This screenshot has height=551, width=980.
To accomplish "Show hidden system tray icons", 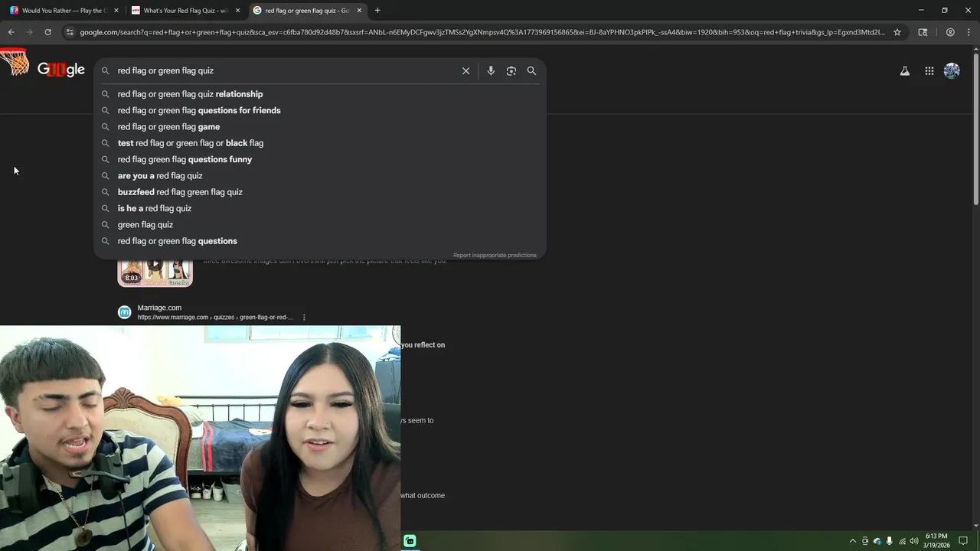I will click(x=853, y=541).
